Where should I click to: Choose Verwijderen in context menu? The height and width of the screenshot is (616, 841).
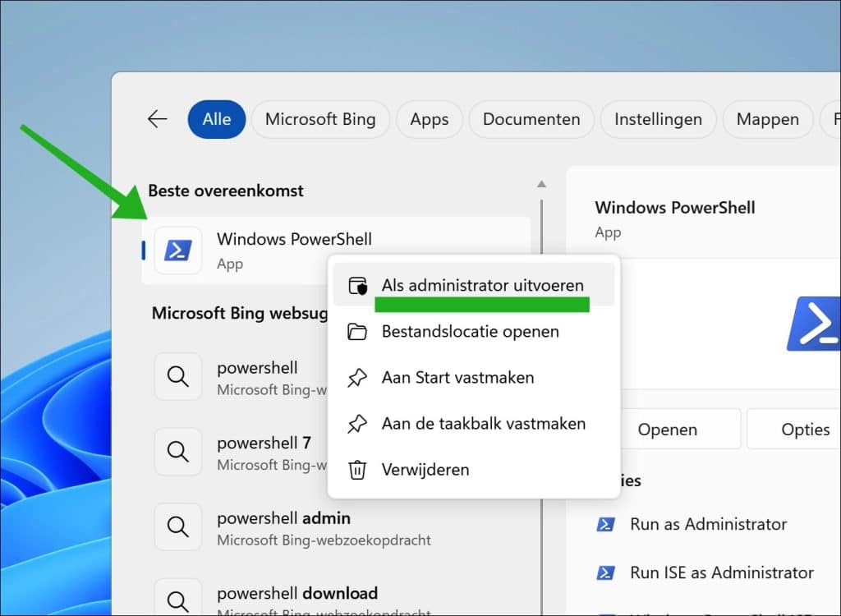click(474, 470)
